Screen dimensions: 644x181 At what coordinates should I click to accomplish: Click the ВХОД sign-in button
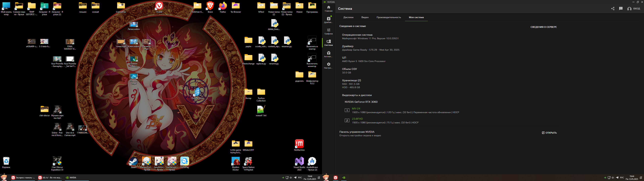tap(634, 9)
